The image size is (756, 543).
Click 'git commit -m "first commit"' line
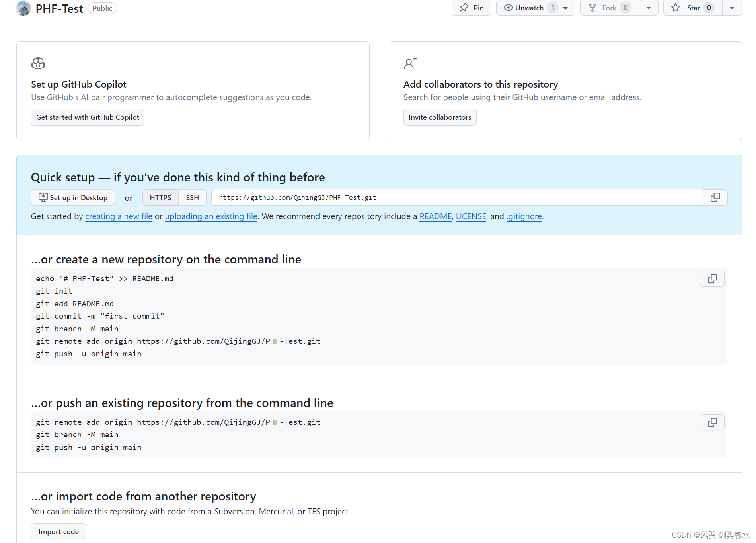tap(100, 316)
